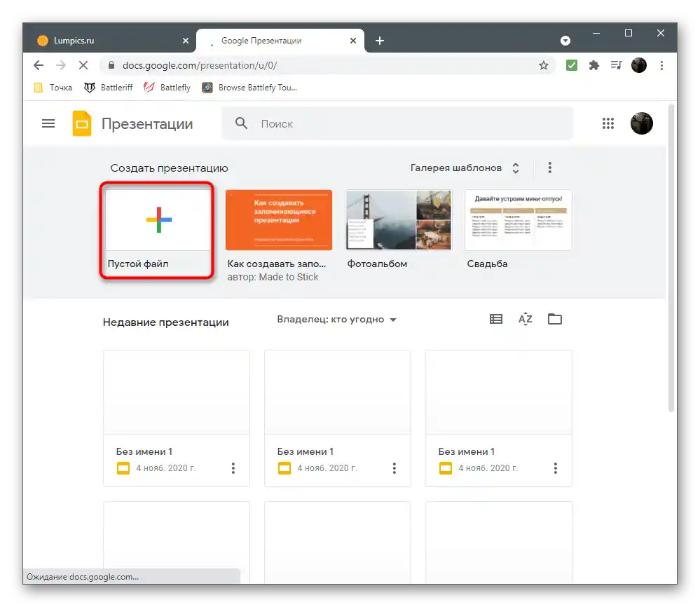Open the file picker folder icon
The width and height of the screenshot is (700, 607).
coord(555,319)
